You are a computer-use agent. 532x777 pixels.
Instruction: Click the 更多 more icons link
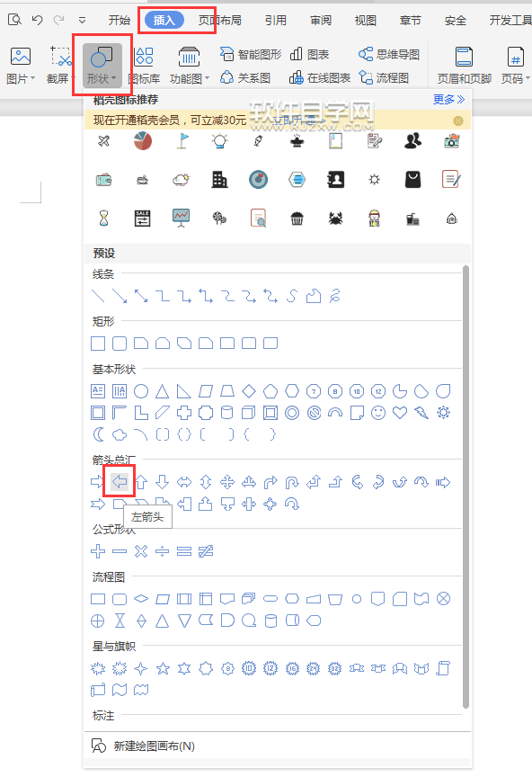[x=448, y=100]
